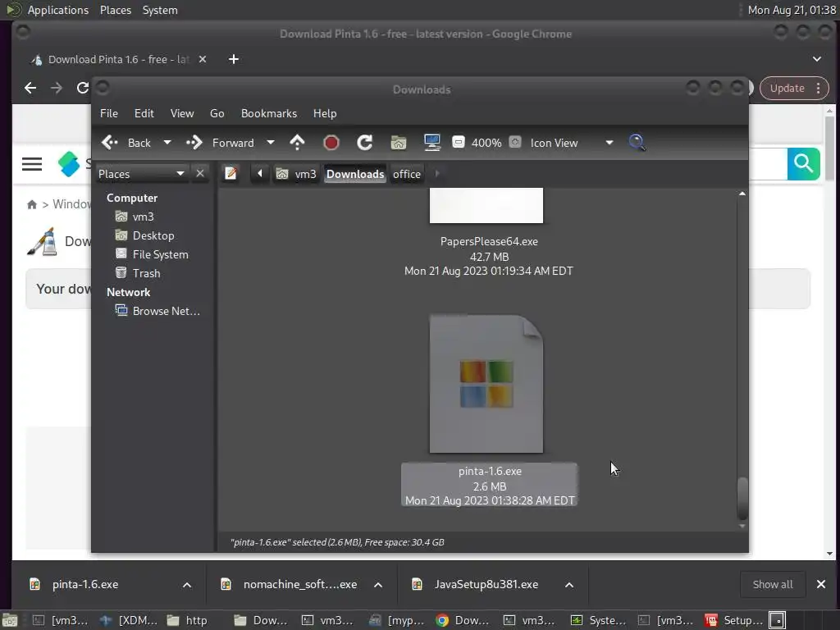Open the Edit menu

click(144, 113)
